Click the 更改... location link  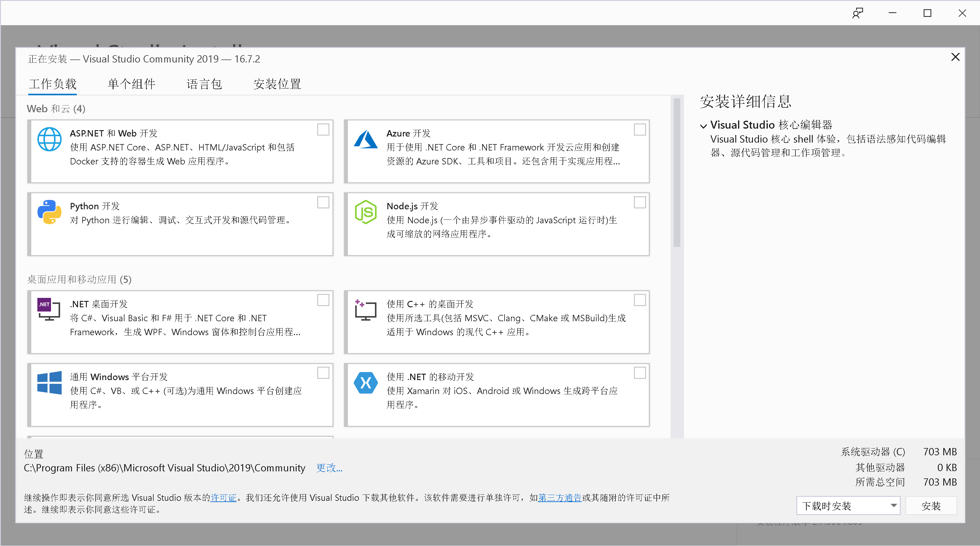coord(329,468)
